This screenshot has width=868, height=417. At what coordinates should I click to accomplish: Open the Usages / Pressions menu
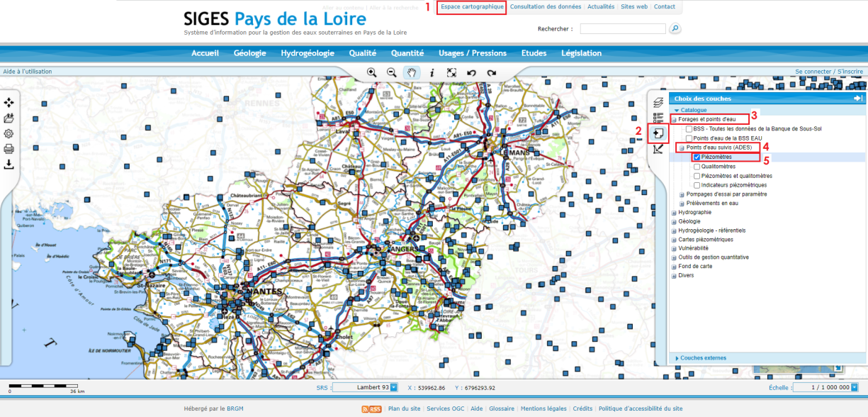click(x=473, y=53)
